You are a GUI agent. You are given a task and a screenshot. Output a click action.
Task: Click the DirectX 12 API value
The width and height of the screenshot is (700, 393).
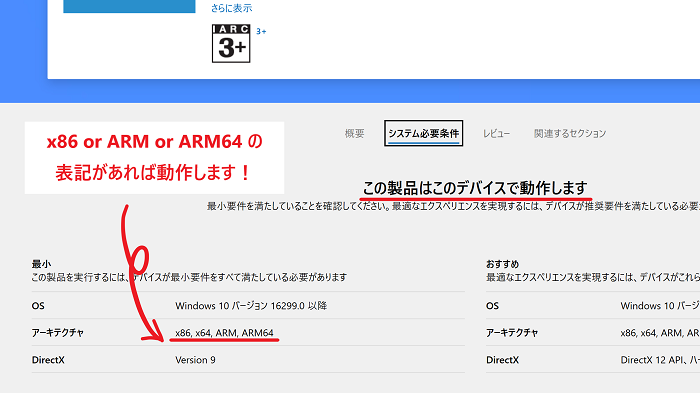[x=660, y=360]
